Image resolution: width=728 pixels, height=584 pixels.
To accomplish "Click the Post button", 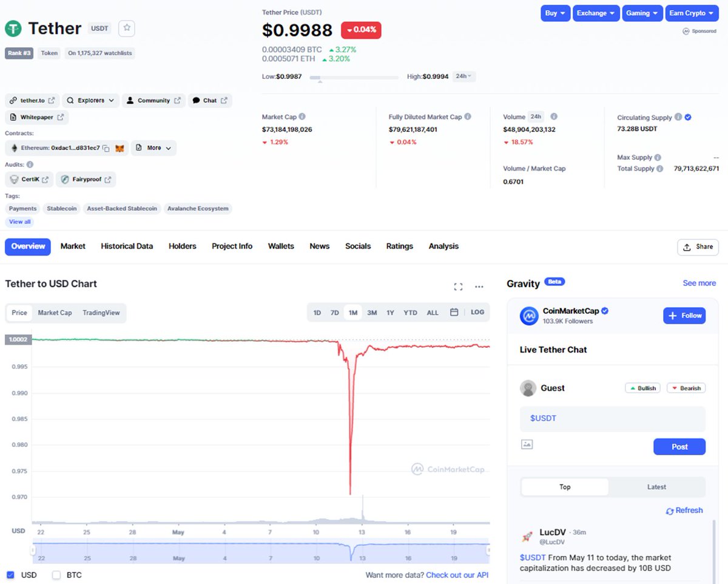I will tap(679, 447).
